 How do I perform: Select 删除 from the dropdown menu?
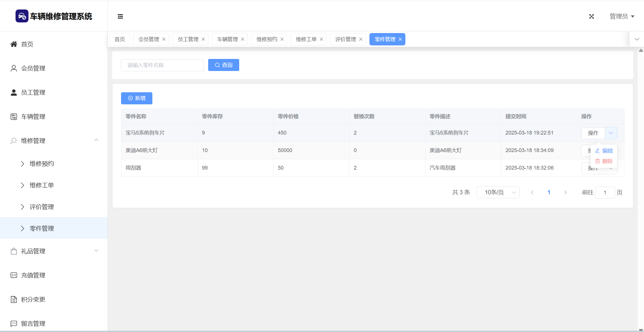click(x=604, y=161)
